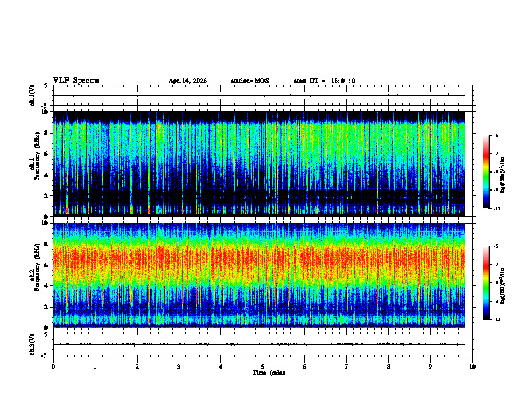Click the "-8" label on ch.2 color bar
532x411 pixels.
point(496,283)
